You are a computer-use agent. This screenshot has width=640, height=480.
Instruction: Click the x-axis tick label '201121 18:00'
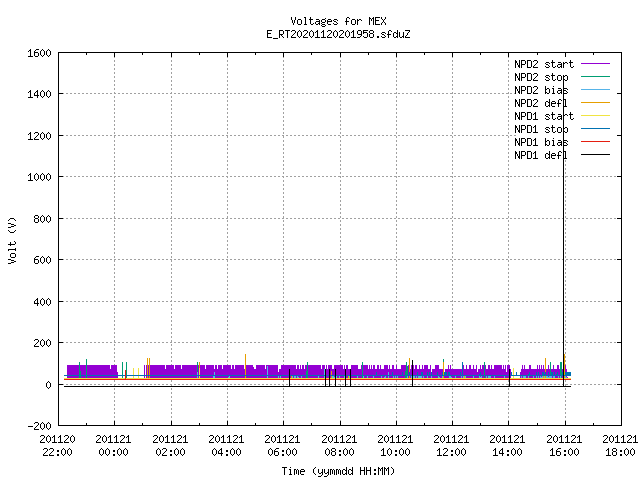620,446
